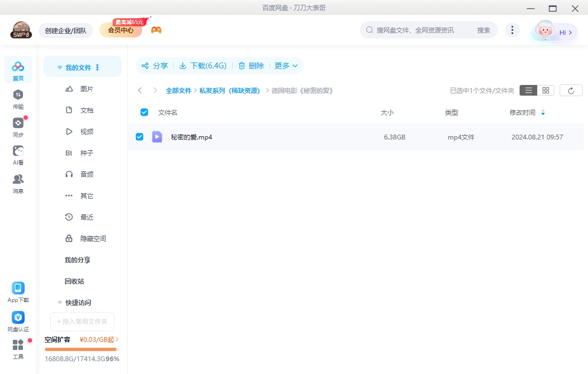Uncheck the 秘密的爱.mp4 file checkbox
The width and height of the screenshot is (588, 374).
(x=140, y=137)
